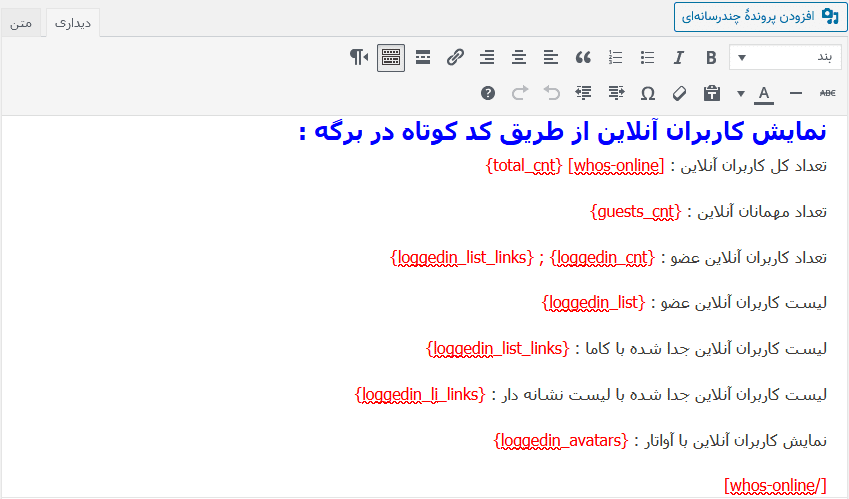Insert or edit a link
Viewport: 849px width, 499px height.
(x=455, y=57)
